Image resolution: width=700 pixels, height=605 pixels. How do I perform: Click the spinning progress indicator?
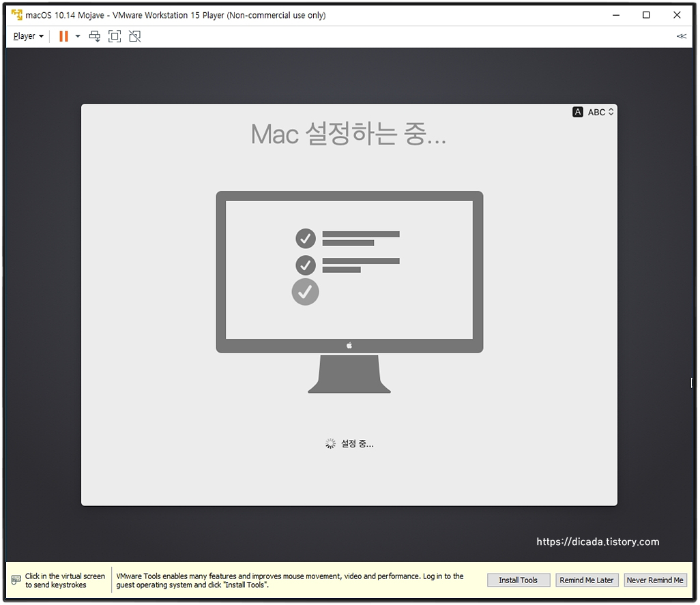[330, 443]
